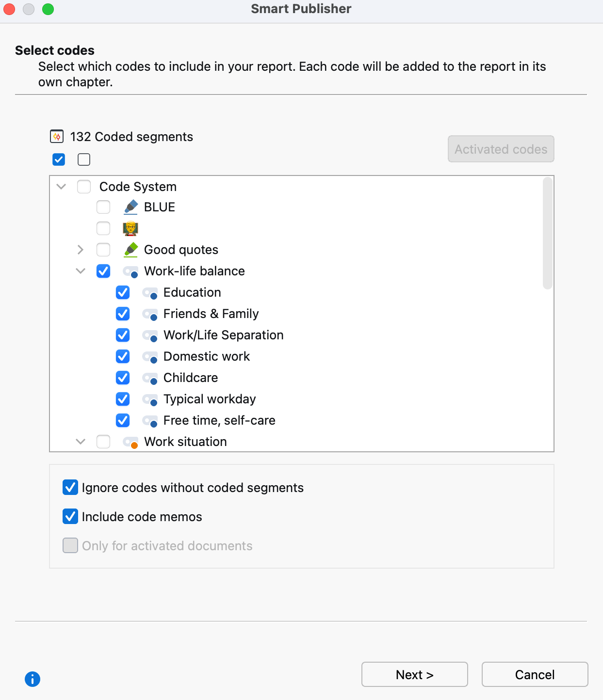Click the checked select-all checkbox icon
The image size is (603, 700).
pos(59,159)
